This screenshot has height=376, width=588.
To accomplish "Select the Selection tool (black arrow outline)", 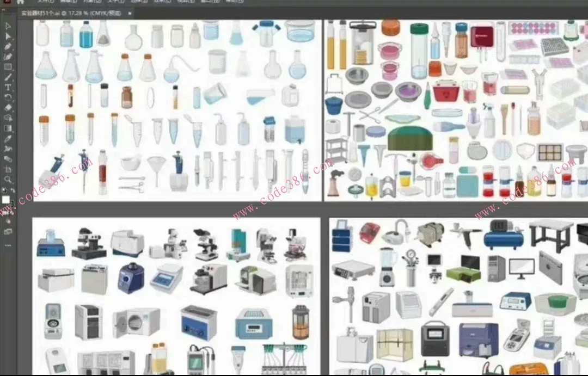I will (x=8, y=26).
